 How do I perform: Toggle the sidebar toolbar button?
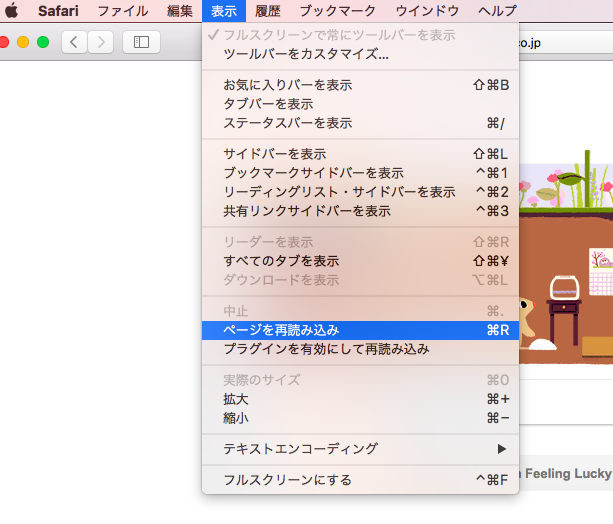point(142,42)
